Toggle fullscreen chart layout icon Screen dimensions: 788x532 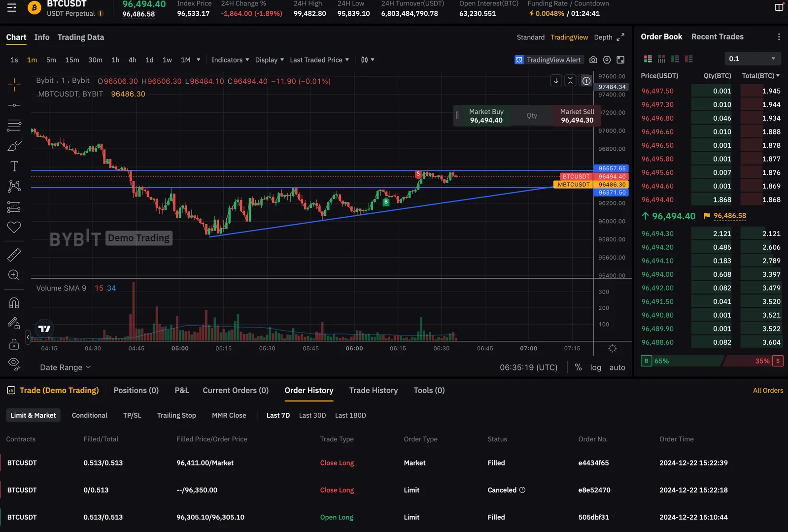[621, 60]
